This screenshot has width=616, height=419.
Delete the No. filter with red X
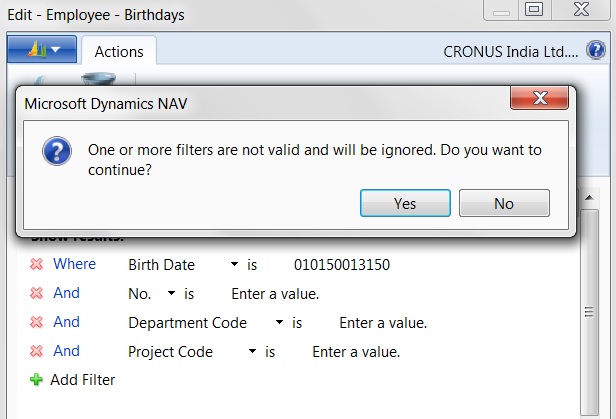tap(36, 293)
